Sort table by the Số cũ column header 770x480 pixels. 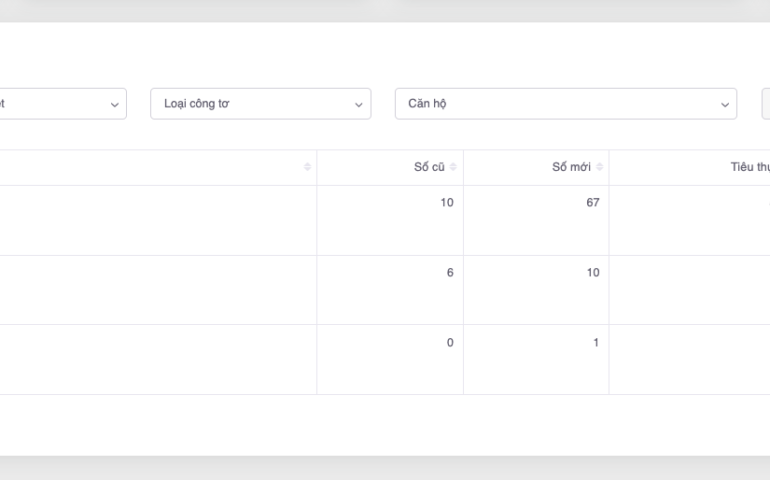429,167
